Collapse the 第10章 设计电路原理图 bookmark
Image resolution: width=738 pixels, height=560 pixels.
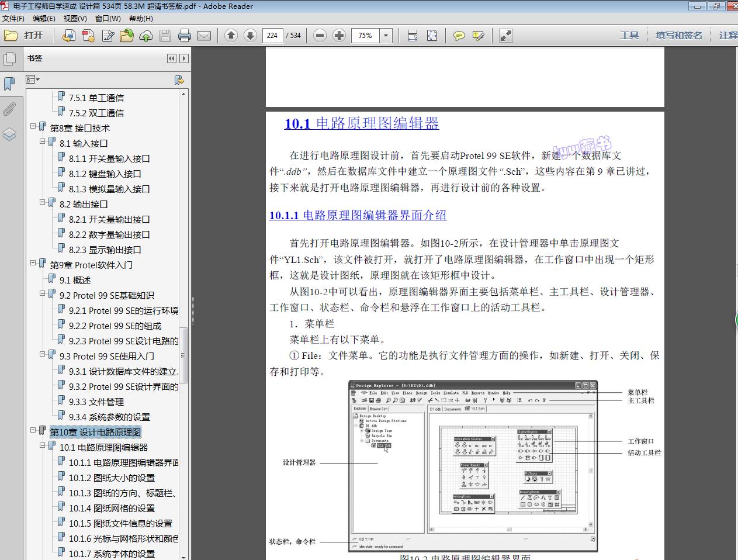[33, 430]
